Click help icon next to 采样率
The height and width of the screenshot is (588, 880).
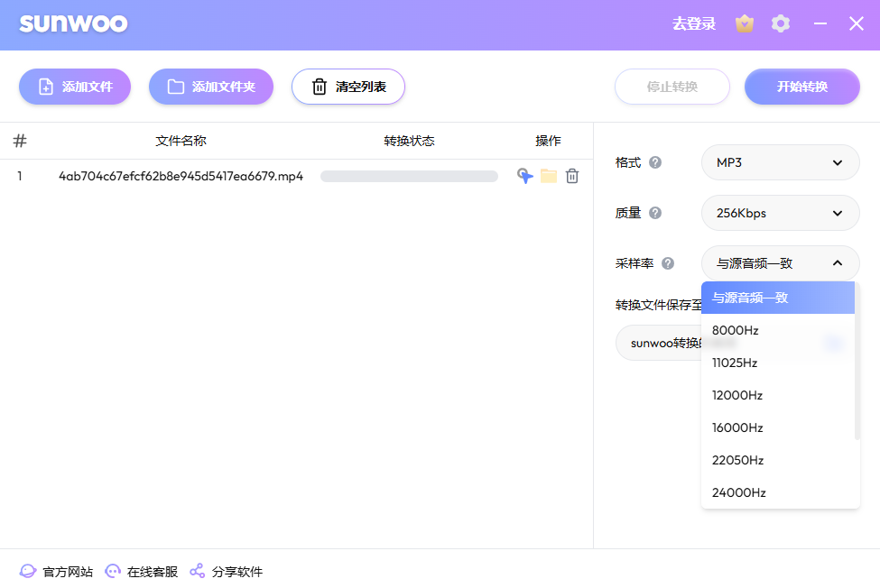(x=668, y=263)
